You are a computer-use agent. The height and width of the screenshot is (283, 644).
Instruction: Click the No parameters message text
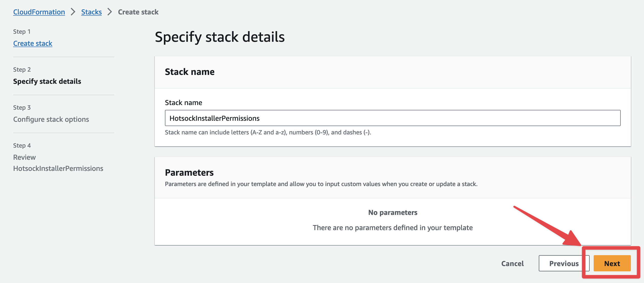pyautogui.click(x=393, y=212)
